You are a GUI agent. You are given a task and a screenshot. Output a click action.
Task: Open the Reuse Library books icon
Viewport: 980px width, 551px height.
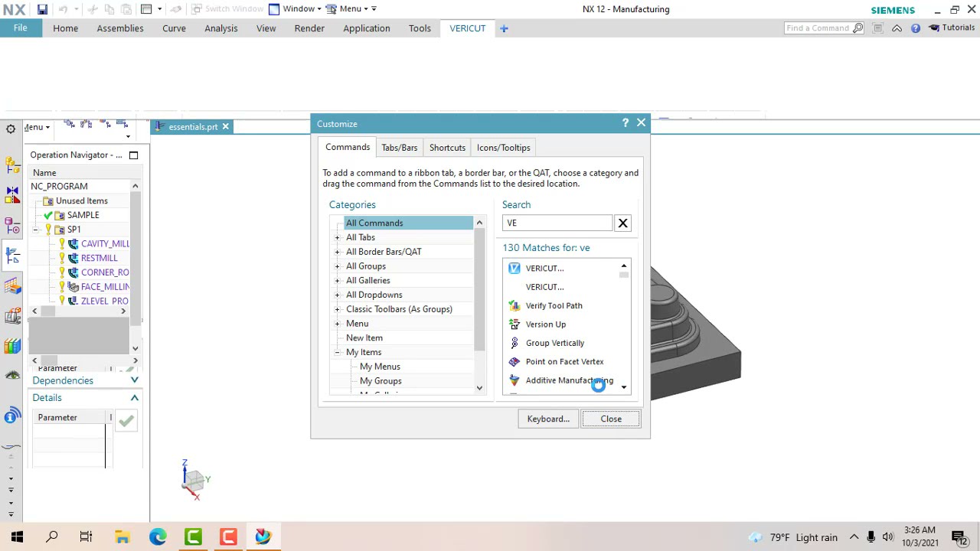click(12, 346)
